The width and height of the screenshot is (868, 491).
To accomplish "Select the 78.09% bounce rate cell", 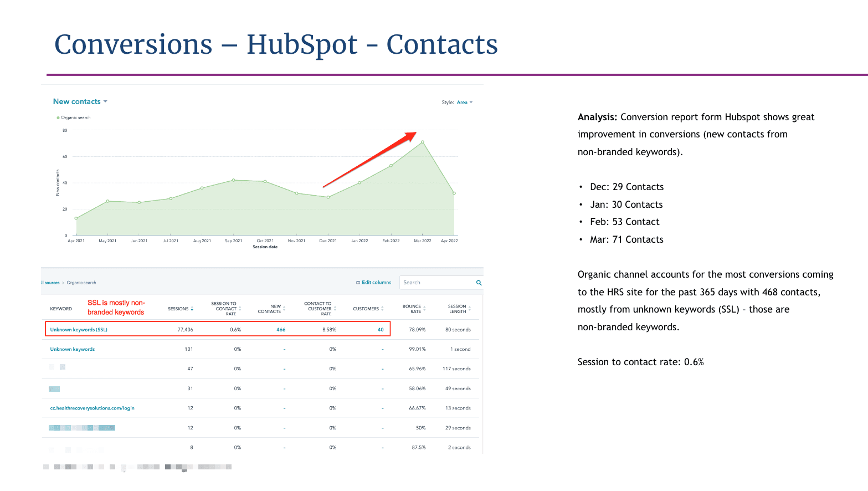I will click(x=417, y=330).
